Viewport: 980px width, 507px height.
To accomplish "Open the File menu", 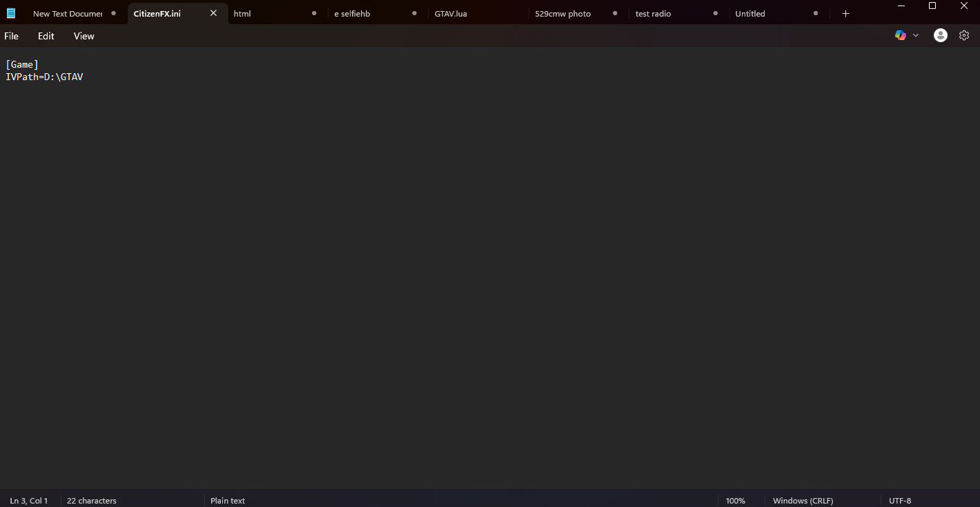I will coord(12,36).
